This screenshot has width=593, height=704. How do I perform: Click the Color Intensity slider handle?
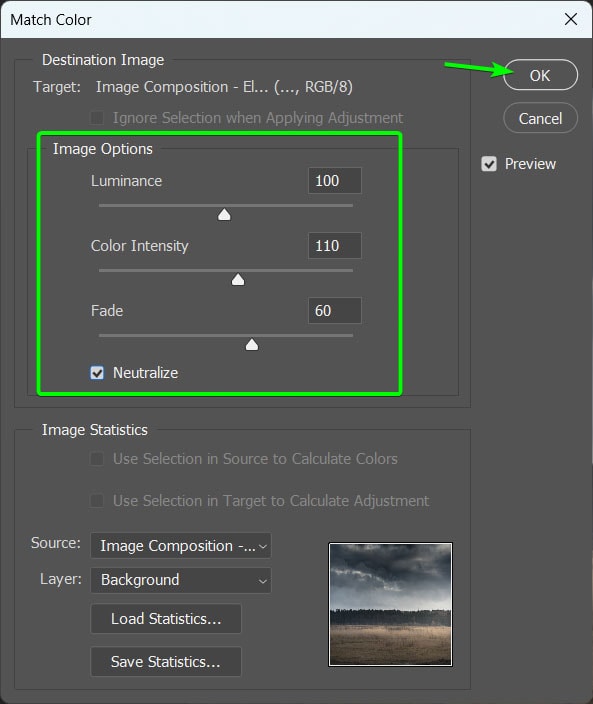point(238,280)
